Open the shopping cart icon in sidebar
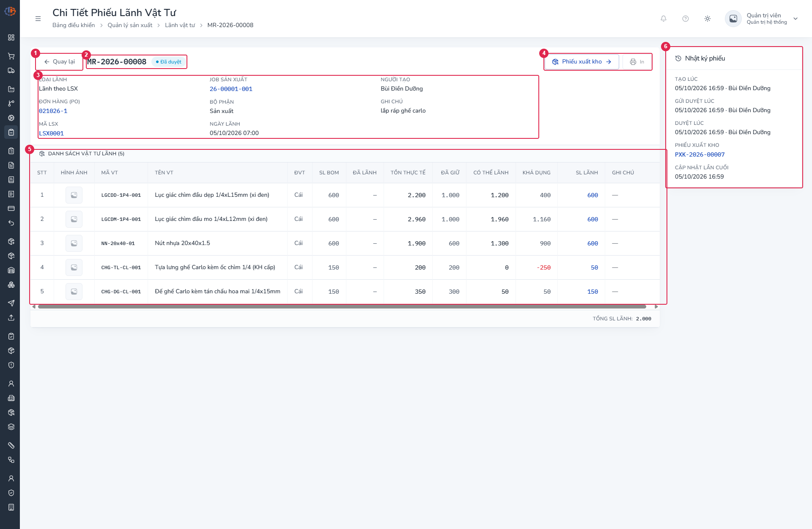Image resolution: width=812 pixels, height=529 pixels. click(11, 56)
